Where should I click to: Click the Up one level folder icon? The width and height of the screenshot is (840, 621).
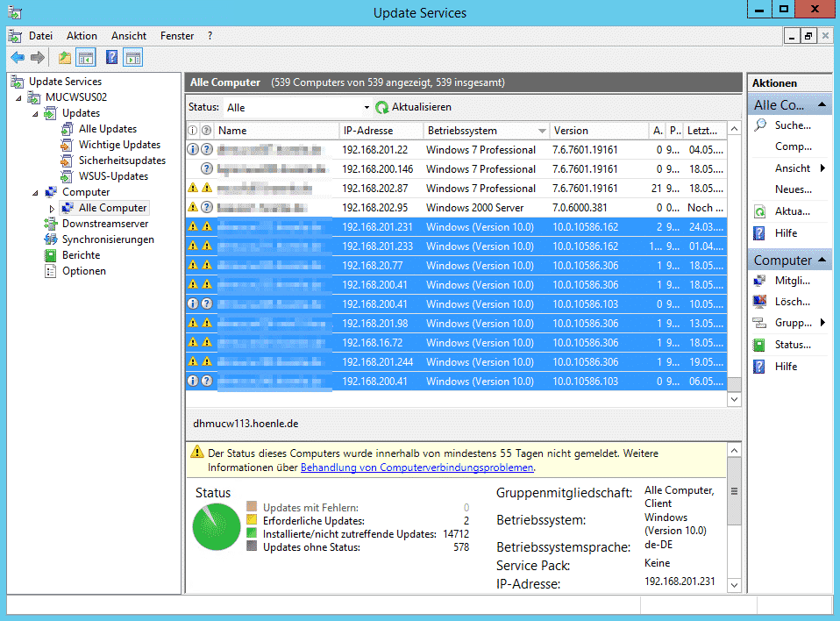click(x=65, y=57)
